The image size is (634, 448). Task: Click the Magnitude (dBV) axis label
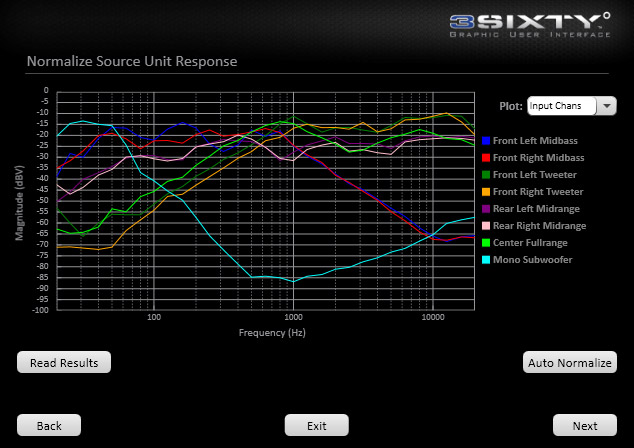(x=19, y=203)
